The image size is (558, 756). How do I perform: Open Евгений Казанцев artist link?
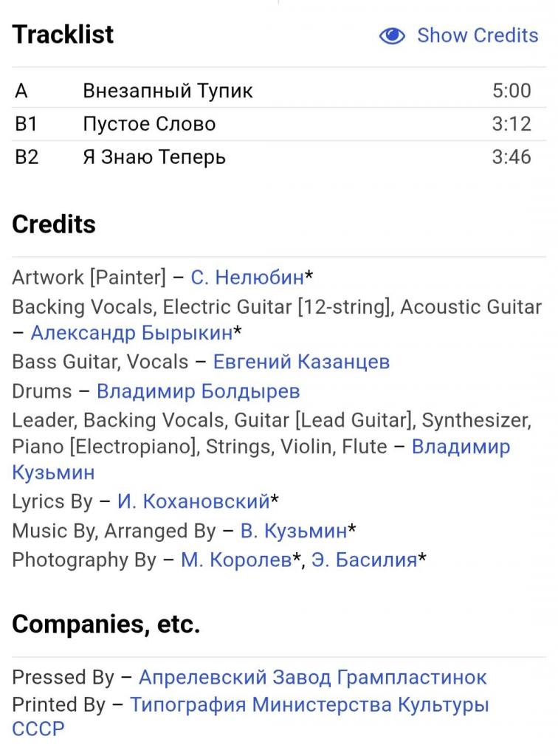[x=301, y=362]
